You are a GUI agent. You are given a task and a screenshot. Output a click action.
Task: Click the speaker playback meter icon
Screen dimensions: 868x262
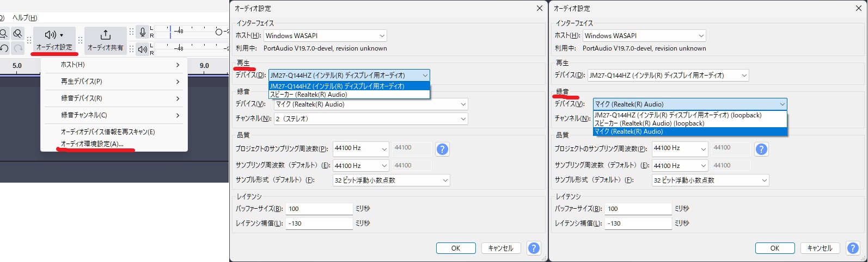(143, 49)
